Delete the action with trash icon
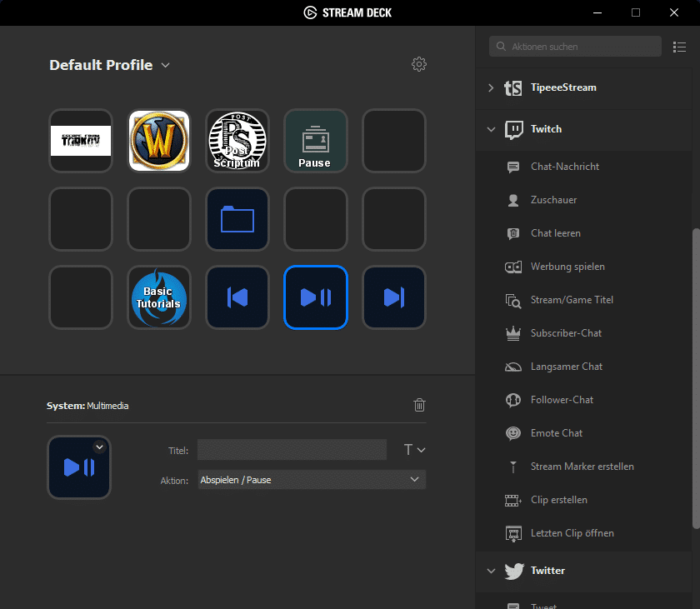The image size is (700, 609). (419, 405)
